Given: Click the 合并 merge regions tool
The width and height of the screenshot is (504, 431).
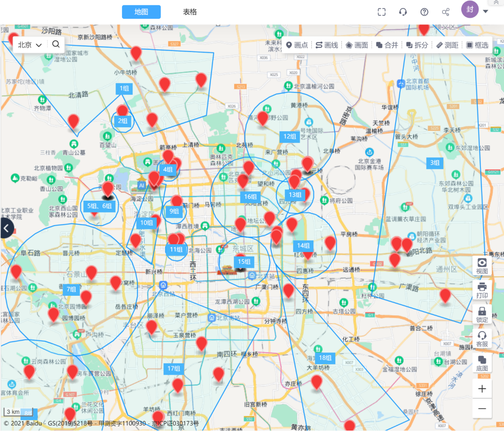Looking at the screenshot, I should click(387, 45).
